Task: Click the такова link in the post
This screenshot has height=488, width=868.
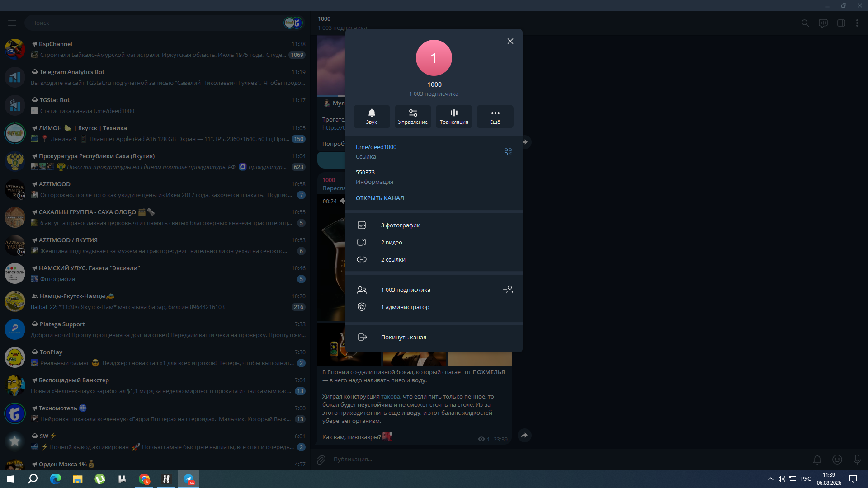Action: click(x=391, y=396)
